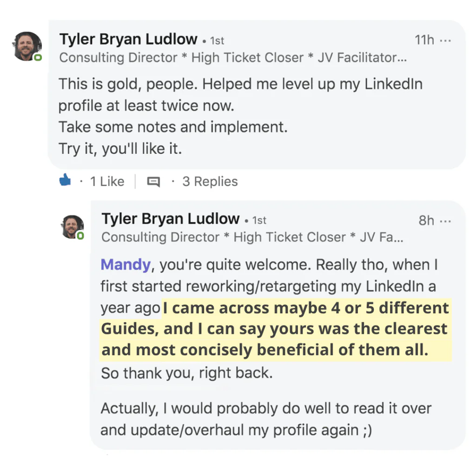Click the 11h timestamp on the comment
This screenshot has height=476, width=476.
pos(424,40)
